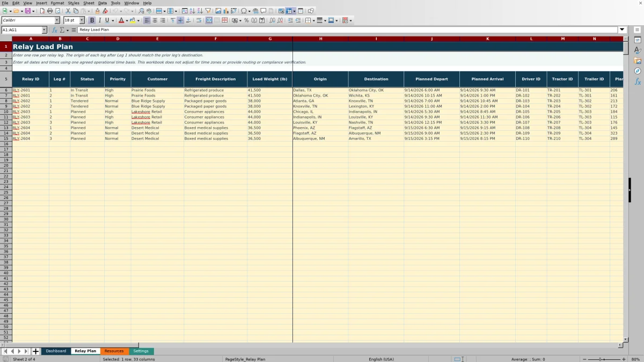The width and height of the screenshot is (644, 362).
Task: Open sidebar Functions fx icon
Action: click(x=638, y=82)
